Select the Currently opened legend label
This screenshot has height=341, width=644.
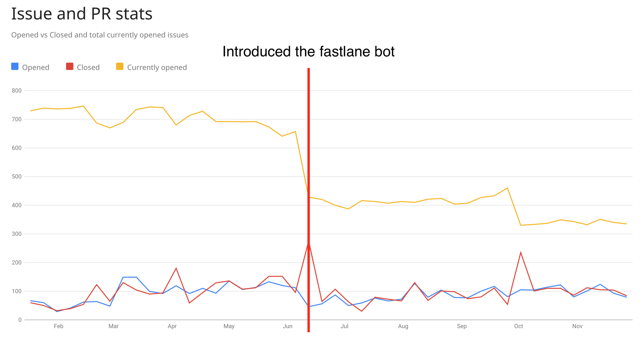pyautogui.click(x=157, y=67)
